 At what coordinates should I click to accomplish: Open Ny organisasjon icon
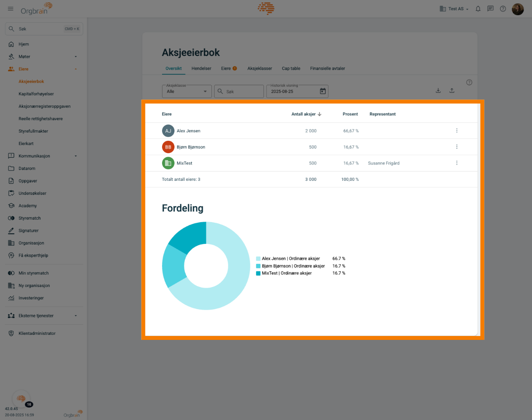[x=11, y=285]
